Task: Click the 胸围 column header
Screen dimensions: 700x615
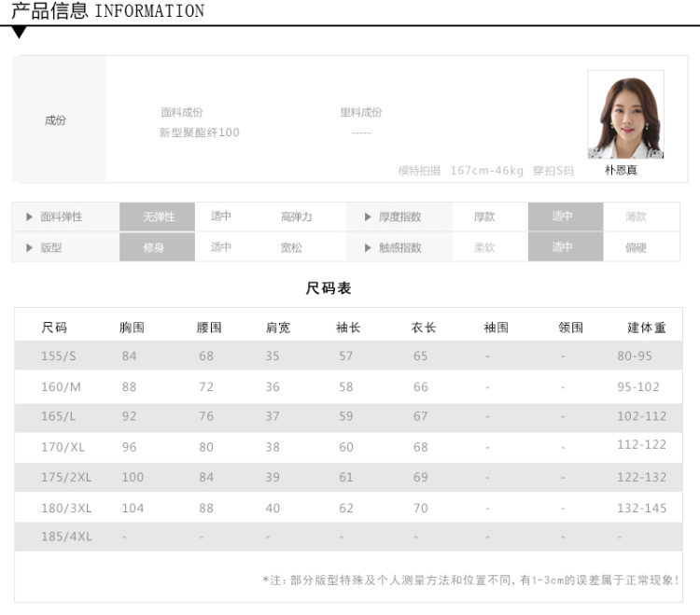Action: (x=133, y=328)
